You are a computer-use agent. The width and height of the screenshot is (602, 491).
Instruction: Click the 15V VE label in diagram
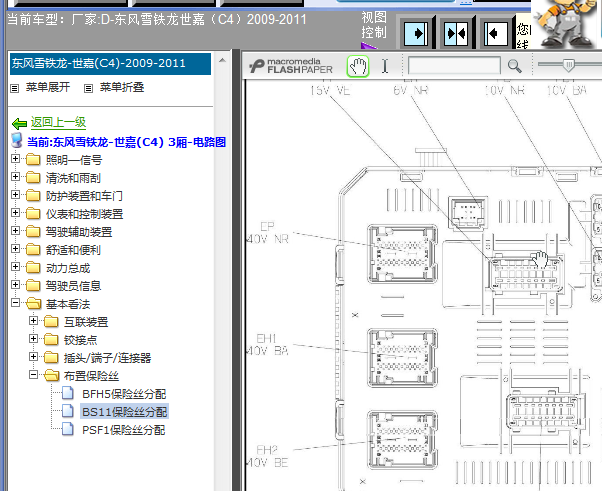tap(330, 91)
